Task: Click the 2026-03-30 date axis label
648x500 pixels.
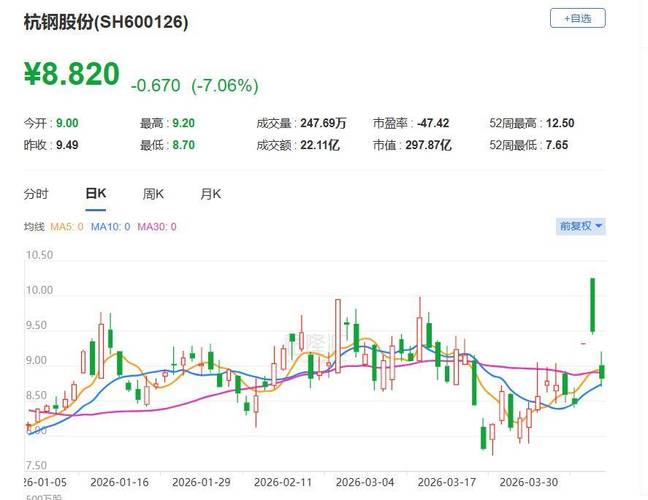Action: coord(529,482)
